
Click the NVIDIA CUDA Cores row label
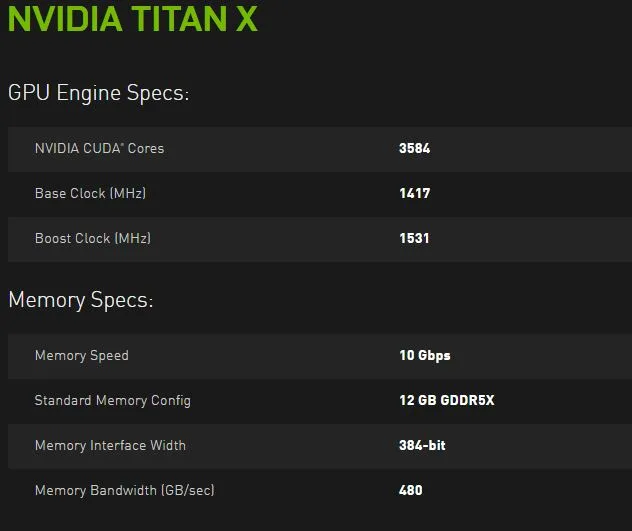click(x=99, y=148)
